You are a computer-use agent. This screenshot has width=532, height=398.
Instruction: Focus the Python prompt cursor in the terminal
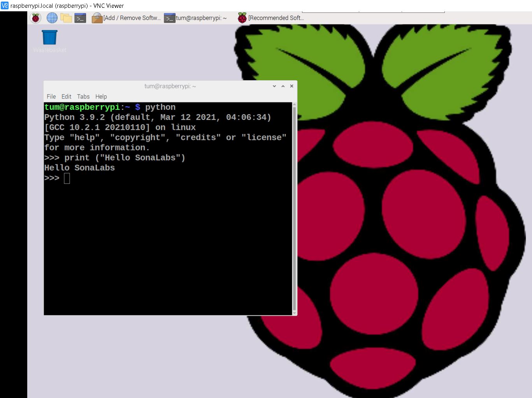coord(67,178)
